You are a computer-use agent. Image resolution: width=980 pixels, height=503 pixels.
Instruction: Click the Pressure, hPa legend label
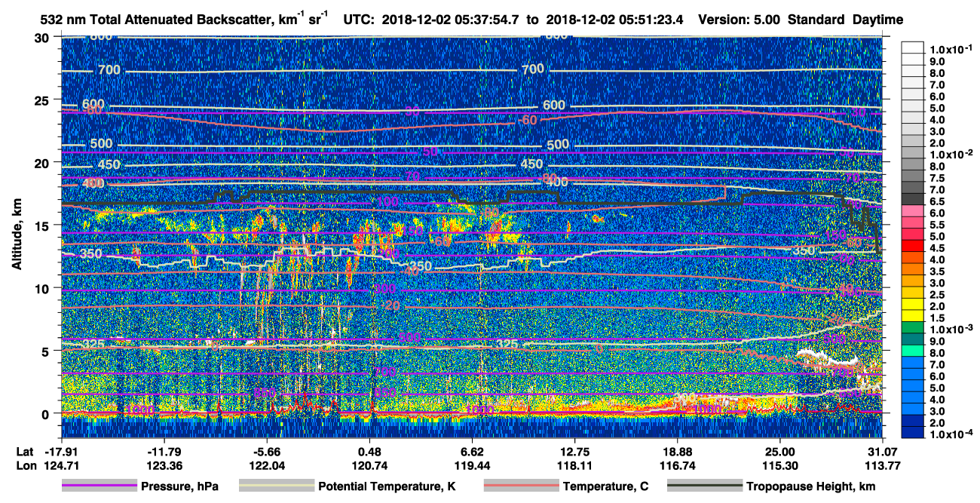179,487
